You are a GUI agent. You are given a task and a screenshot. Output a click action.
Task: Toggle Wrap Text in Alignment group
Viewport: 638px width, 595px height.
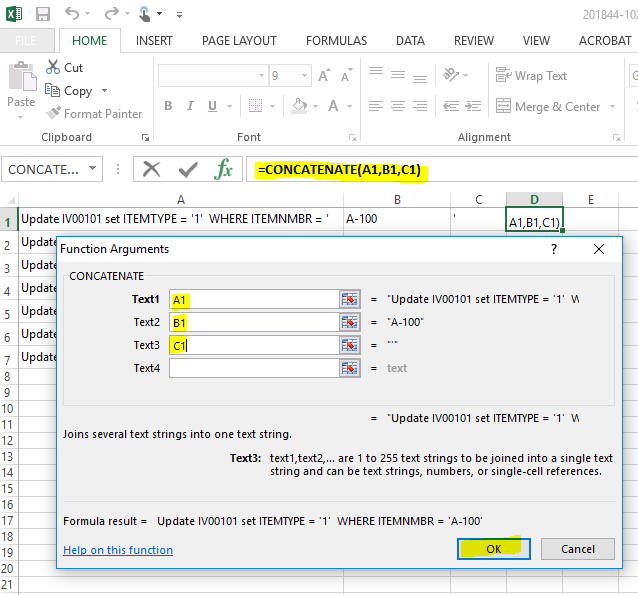click(x=531, y=76)
